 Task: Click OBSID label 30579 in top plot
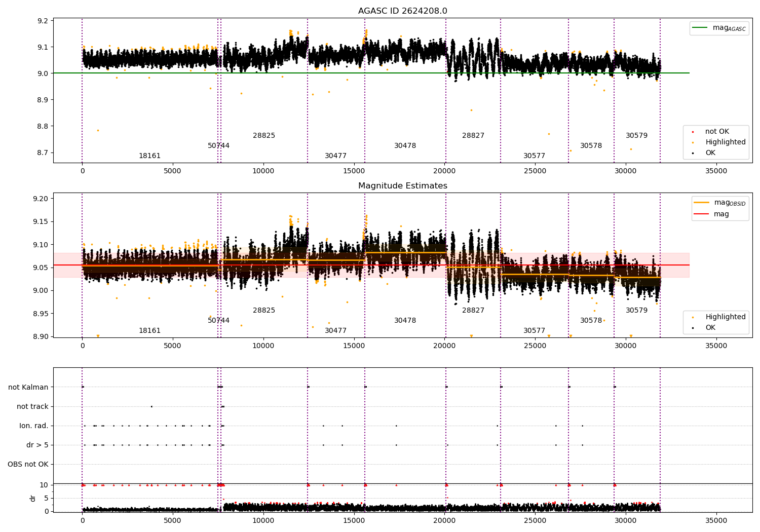tap(637, 135)
